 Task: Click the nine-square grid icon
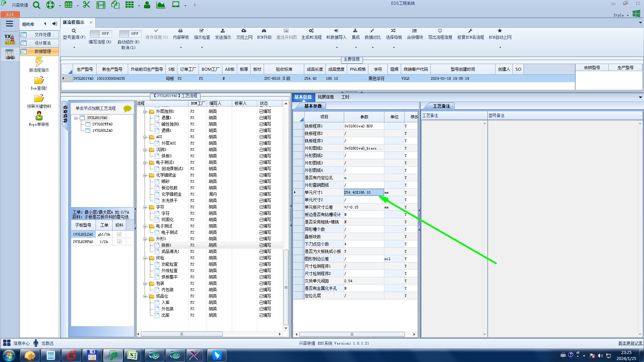click(129, 5)
